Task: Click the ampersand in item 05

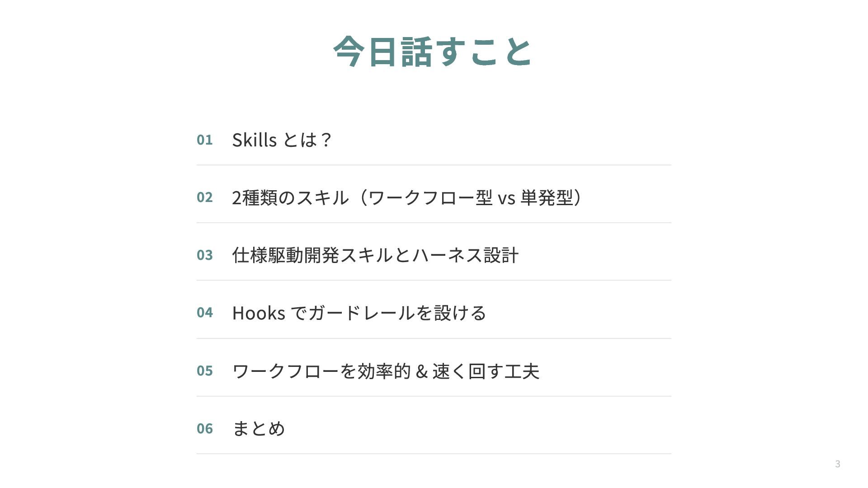Action: point(421,371)
